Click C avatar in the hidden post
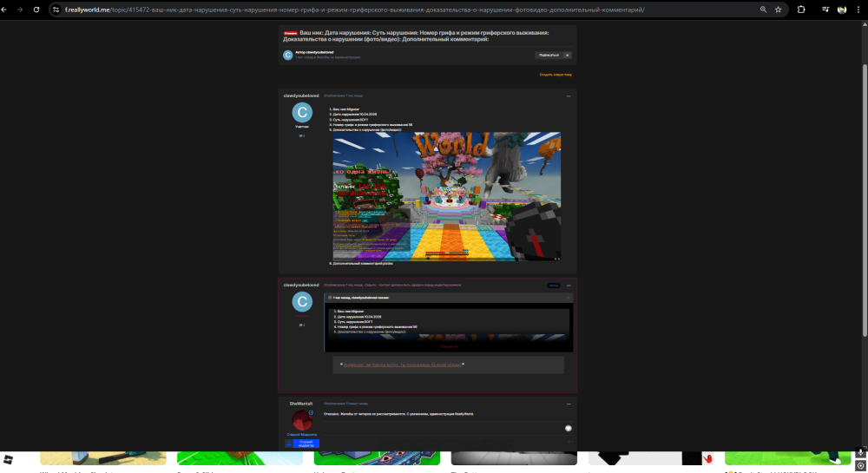 point(302,301)
